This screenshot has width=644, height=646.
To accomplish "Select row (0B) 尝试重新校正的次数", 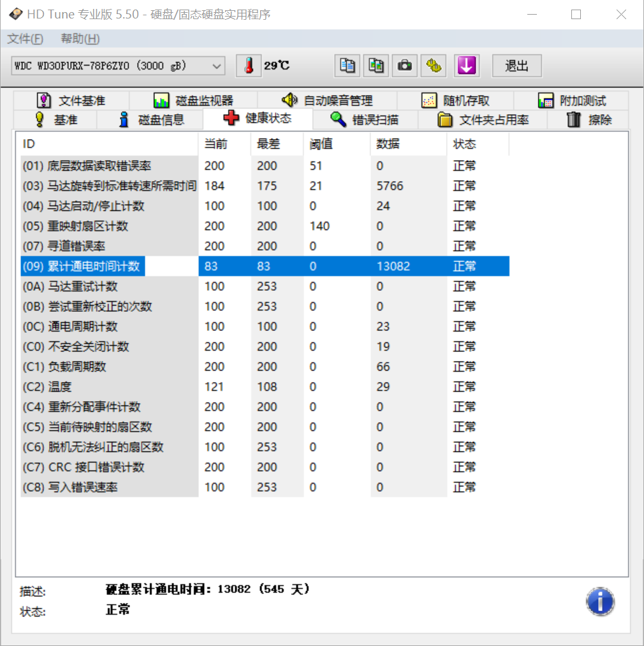I will [x=265, y=307].
